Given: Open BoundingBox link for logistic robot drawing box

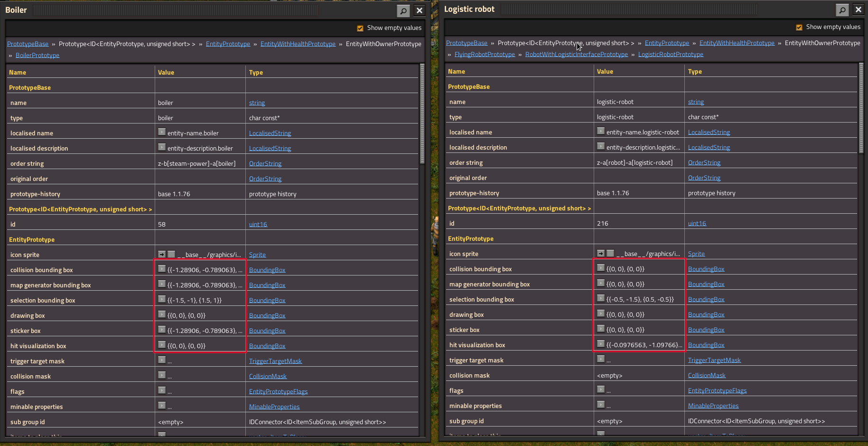Looking at the screenshot, I should tap(706, 314).
